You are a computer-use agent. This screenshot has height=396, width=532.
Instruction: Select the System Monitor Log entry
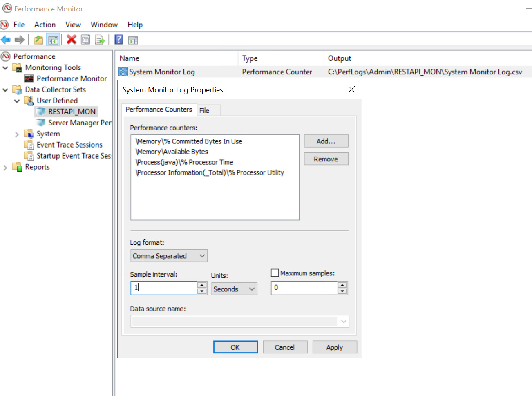[161, 72]
